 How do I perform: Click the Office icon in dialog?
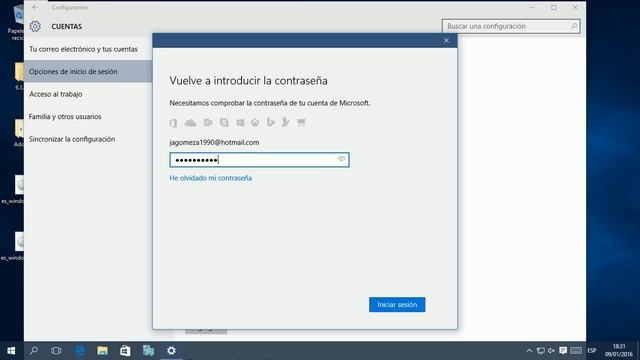173,122
